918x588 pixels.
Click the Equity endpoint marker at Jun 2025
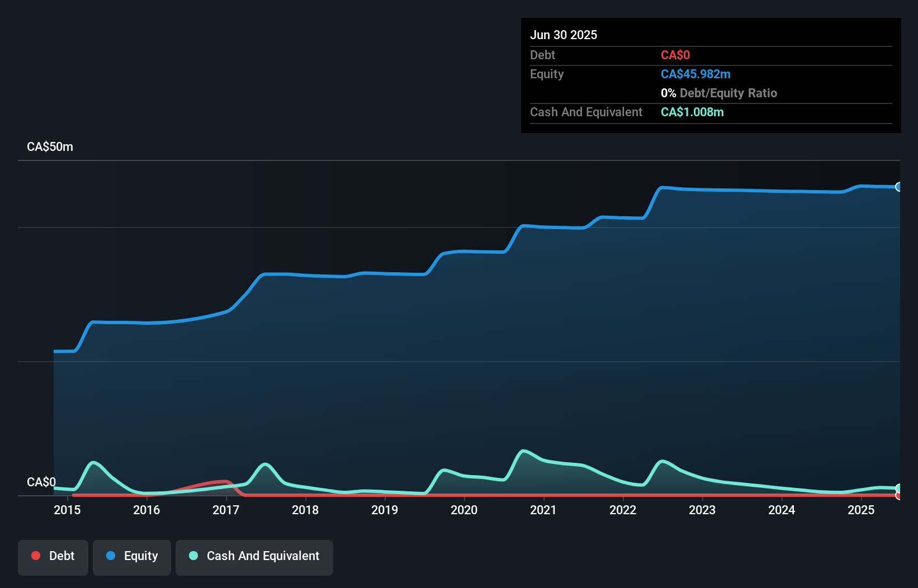tap(899, 187)
